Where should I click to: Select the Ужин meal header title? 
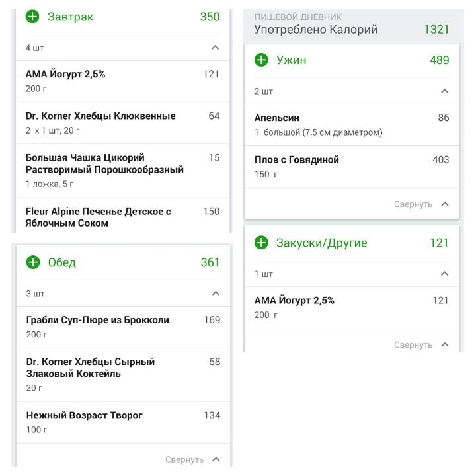pyautogui.click(x=292, y=60)
